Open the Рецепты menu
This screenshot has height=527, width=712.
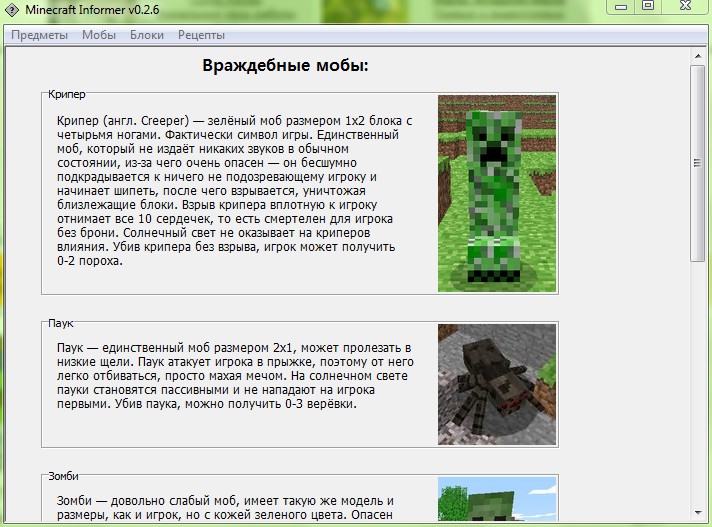pos(201,35)
